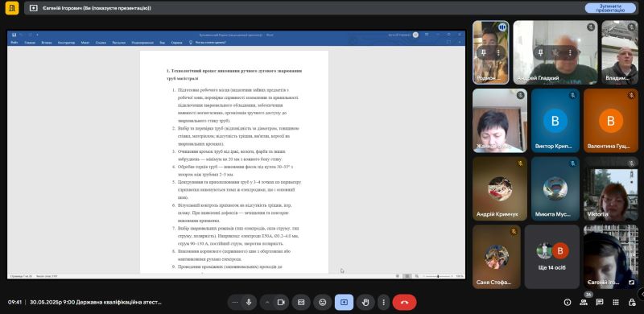Open the Вставка tab in Word ribbon
Image resolution: width=644 pixels, height=314 pixels.
click(x=47, y=43)
